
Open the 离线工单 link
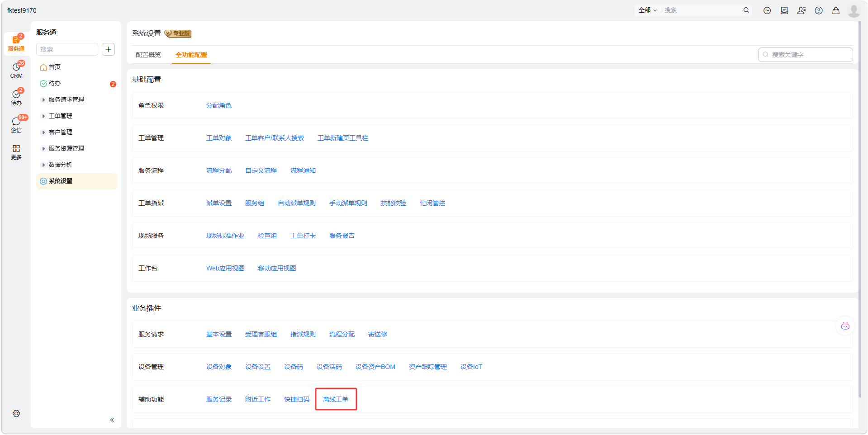(336, 399)
